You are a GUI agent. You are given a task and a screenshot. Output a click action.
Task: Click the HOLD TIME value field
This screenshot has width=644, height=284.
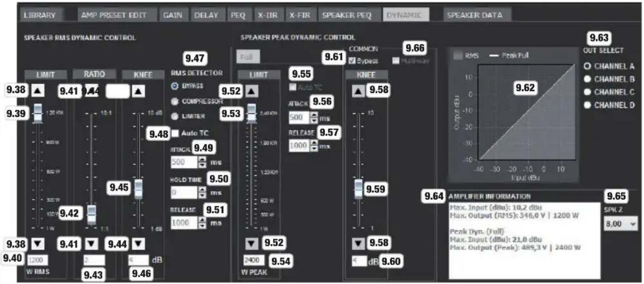184,193
